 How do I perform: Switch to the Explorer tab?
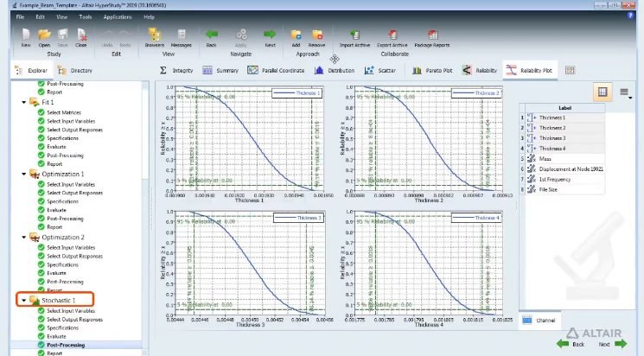click(31, 71)
